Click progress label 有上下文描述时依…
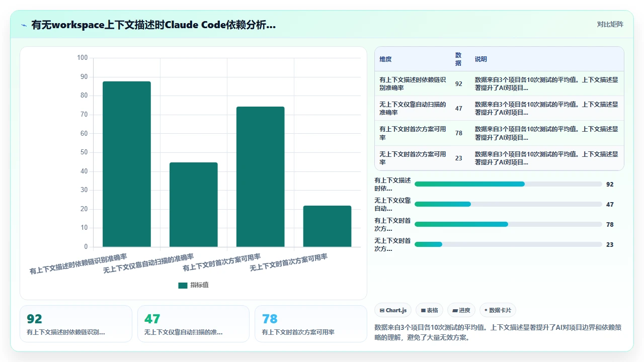Screen dimensions: 644x362 (x=392, y=184)
